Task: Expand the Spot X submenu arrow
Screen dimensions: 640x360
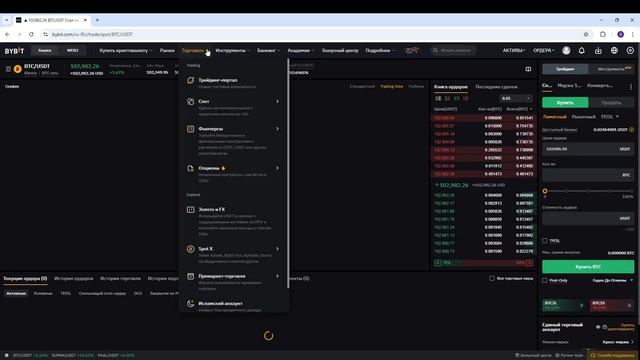Action: point(278,249)
